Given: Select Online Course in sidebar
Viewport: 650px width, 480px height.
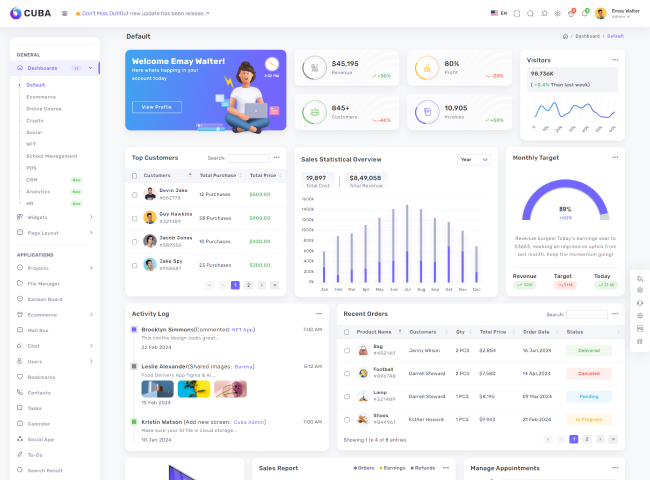Looking at the screenshot, I should click(x=44, y=108).
